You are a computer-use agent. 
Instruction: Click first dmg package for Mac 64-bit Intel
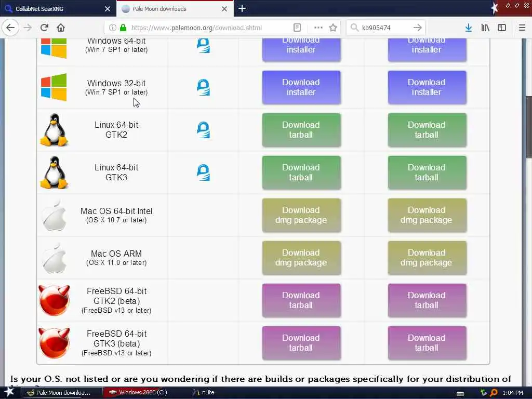301,215
